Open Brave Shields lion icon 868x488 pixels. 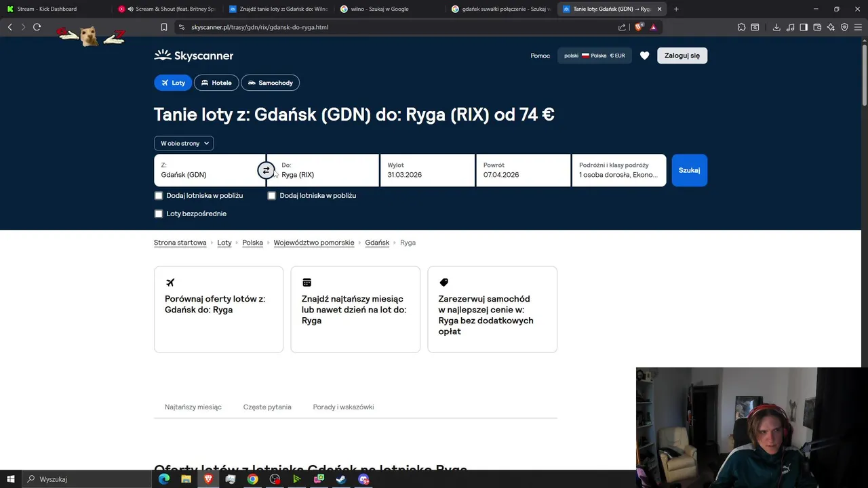click(x=639, y=27)
